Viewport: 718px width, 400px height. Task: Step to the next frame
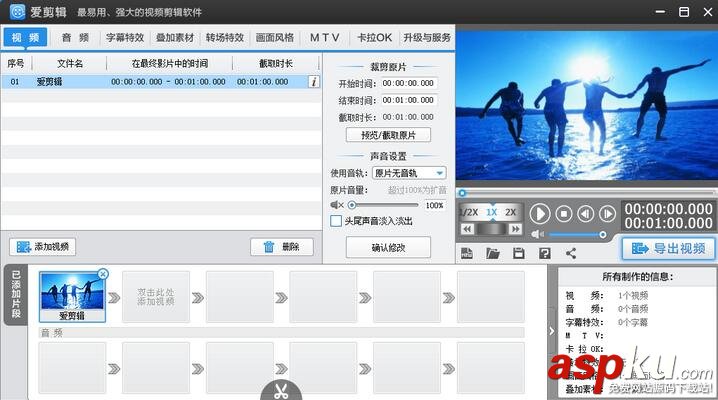point(608,214)
